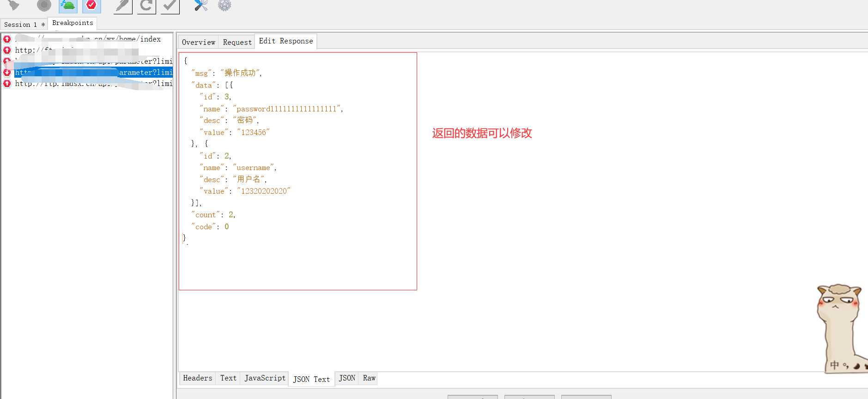Click the value "123456" in JSON
This screenshot has width=868, height=399.
[x=253, y=132]
